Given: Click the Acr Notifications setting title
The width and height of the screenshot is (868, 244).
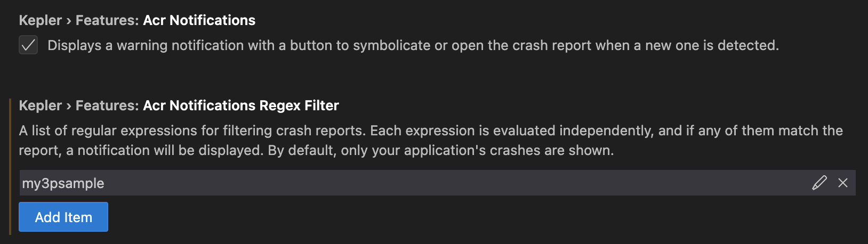Looking at the screenshot, I should coord(199,20).
